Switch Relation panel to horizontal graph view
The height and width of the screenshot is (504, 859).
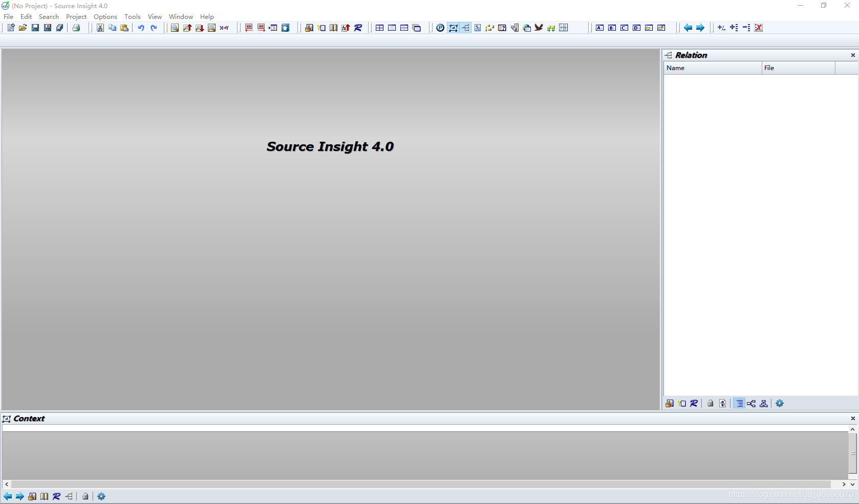click(751, 403)
